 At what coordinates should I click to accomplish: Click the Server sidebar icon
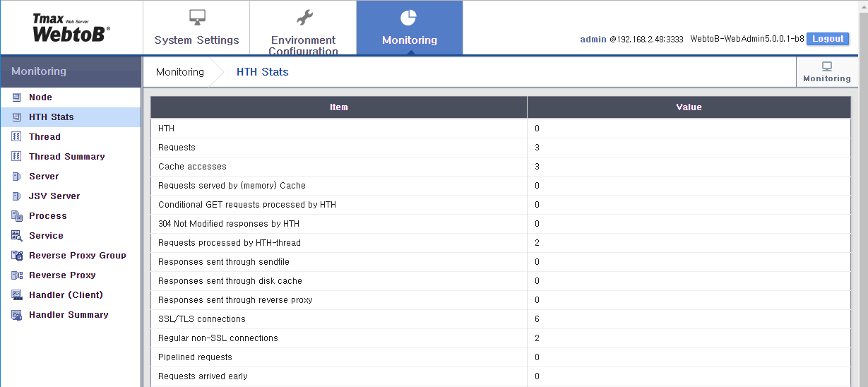pyautogui.click(x=17, y=177)
